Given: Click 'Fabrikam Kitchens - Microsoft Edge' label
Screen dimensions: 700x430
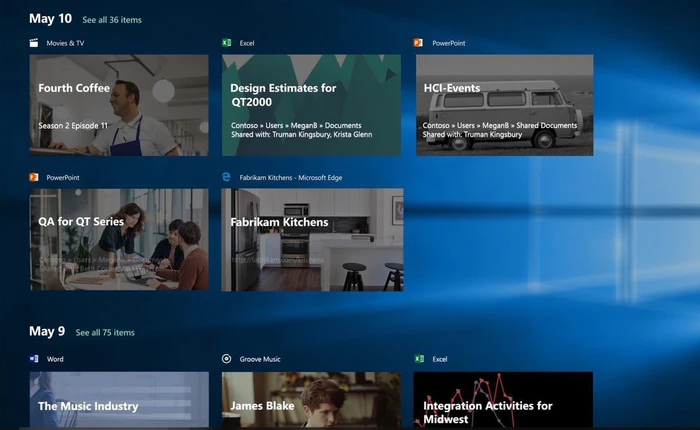Looking at the screenshot, I should [x=291, y=178].
